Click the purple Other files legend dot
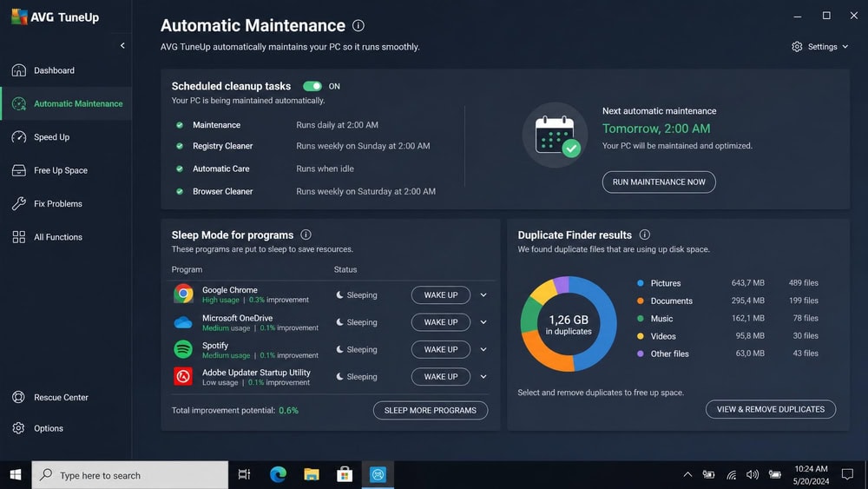This screenshot has height=489, width=868. 641,354
